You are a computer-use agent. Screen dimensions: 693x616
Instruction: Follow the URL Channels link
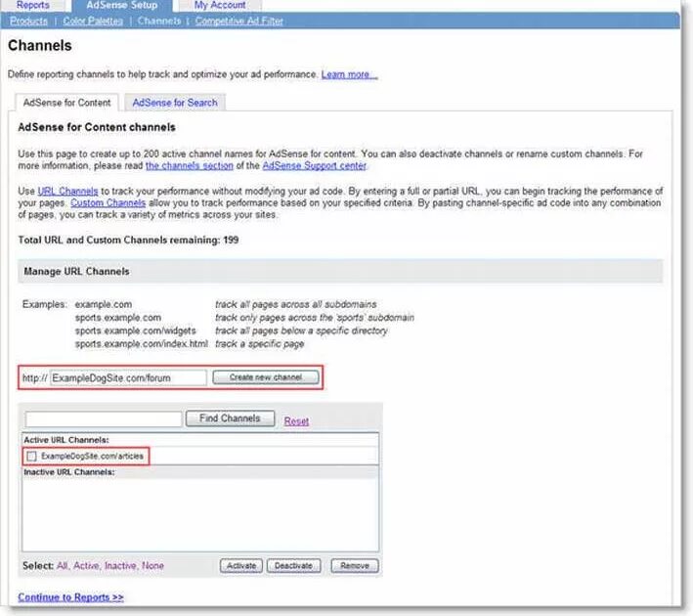pos(67,192)
